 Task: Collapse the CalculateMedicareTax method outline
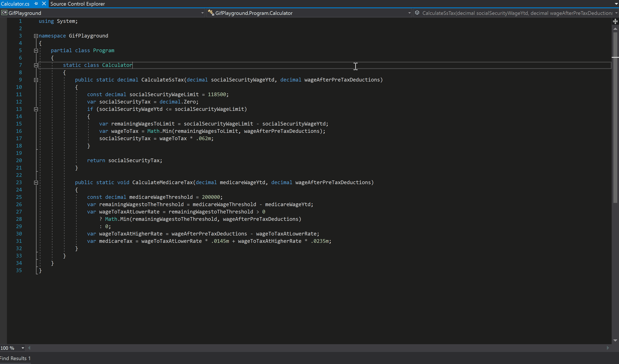pyautogui.click(x=36, y=182)
